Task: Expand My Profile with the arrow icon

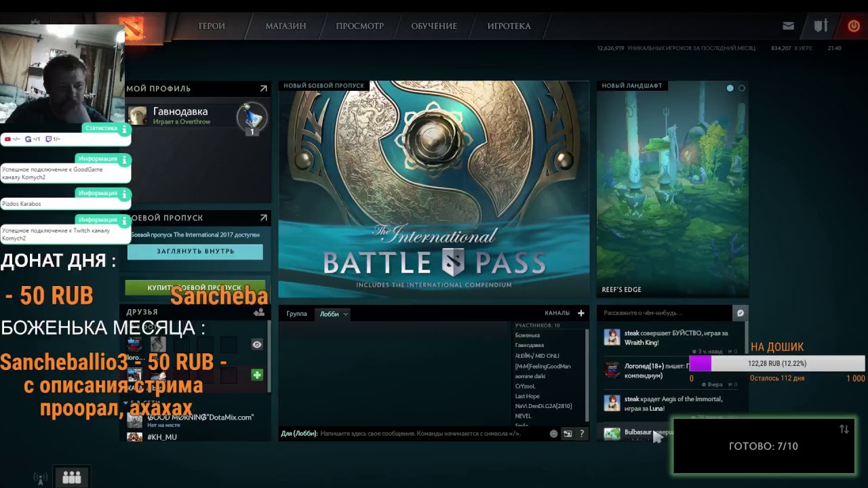Action: (x=264, y=88)
